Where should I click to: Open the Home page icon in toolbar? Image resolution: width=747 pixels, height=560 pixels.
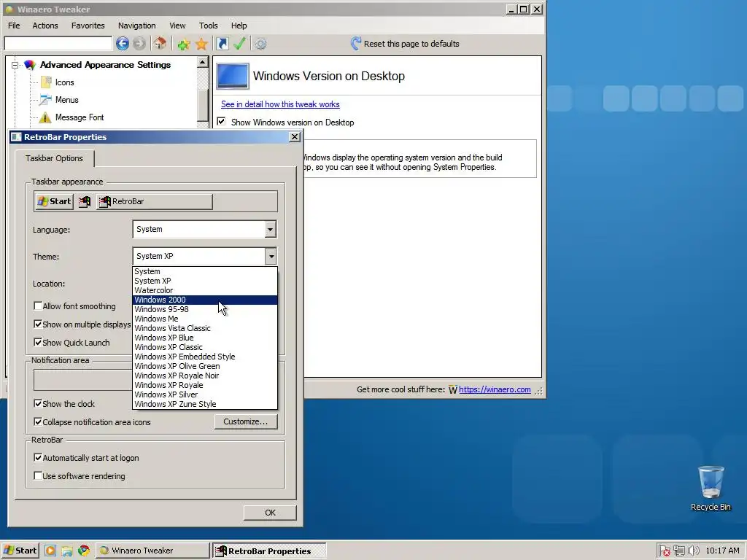click(x=160, y=44)
